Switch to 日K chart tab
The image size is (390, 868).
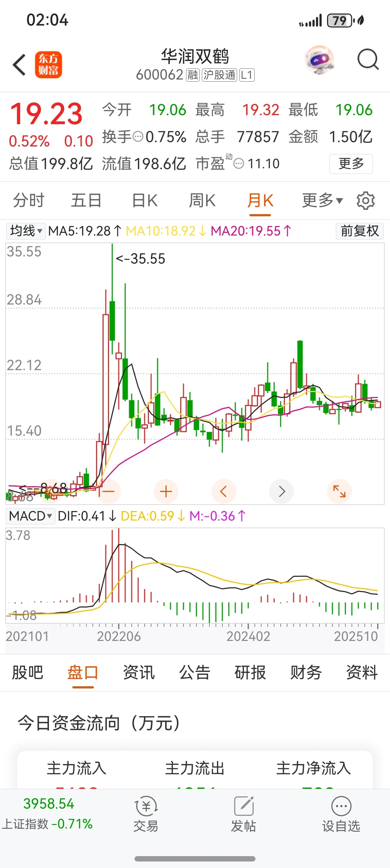145,200
